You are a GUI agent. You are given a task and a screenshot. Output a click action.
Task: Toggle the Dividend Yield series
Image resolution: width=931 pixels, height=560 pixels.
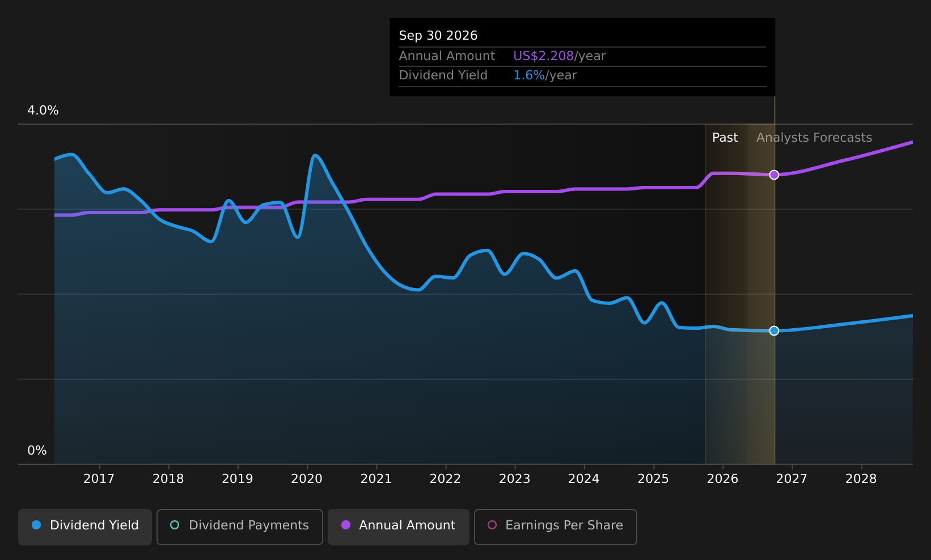click(x=85, y=527)
